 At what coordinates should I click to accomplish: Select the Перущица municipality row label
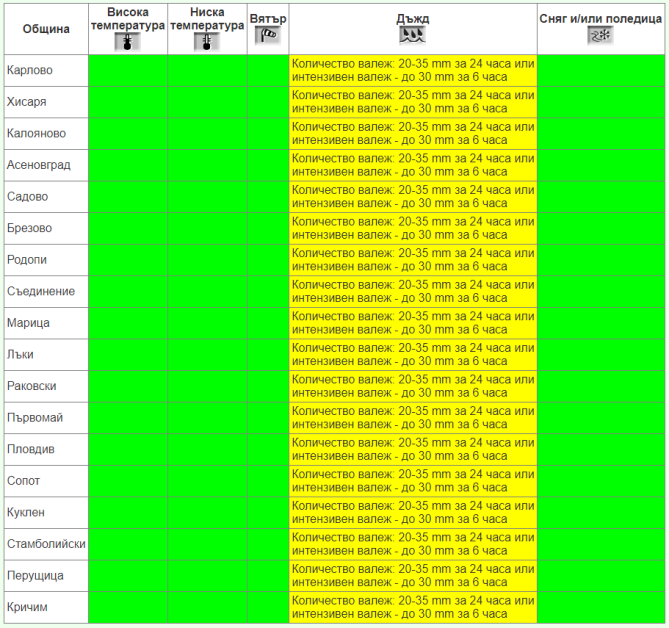click(x=35, y=576)
